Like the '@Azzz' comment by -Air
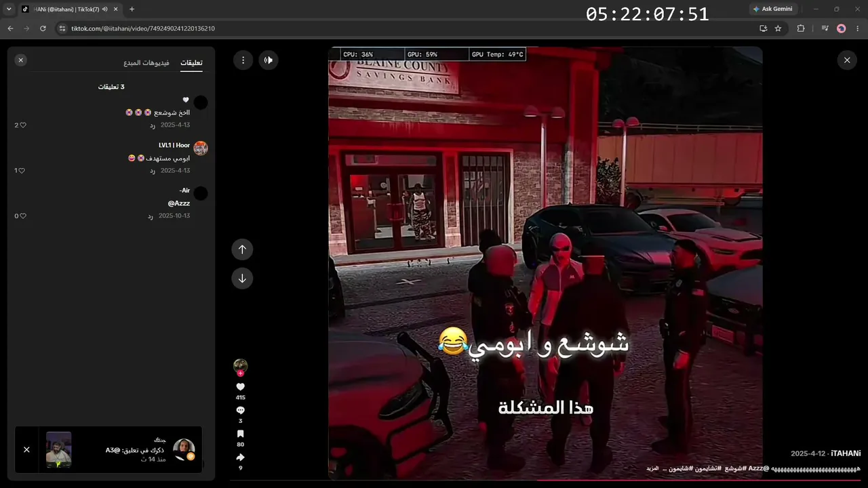The width and height of the screenshot is (868, 488). pyautogui.click(x=22, y=216)
